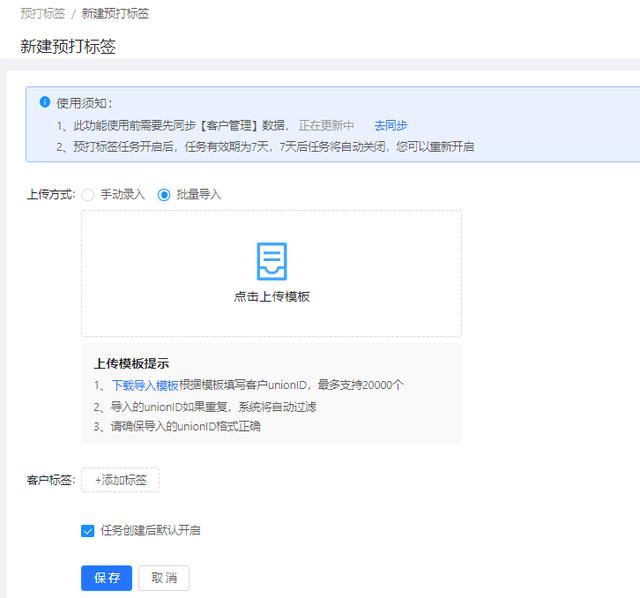640x598 pixels.
Task: Select the 批量导入 radio button
Action: click(164, 195)
